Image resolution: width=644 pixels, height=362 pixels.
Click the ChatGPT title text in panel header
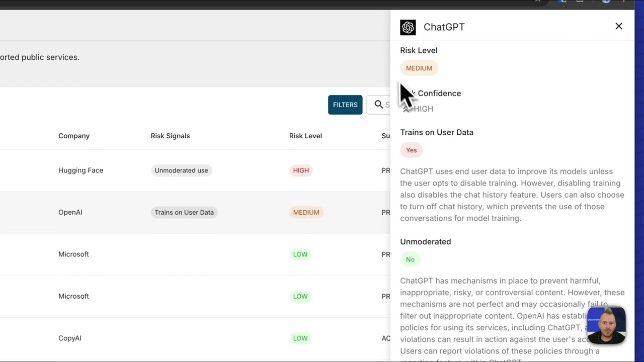click(444, 27)
